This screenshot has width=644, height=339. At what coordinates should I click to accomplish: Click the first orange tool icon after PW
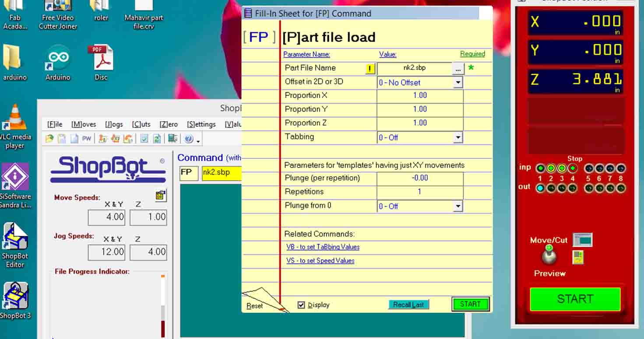tap(103, 139)
